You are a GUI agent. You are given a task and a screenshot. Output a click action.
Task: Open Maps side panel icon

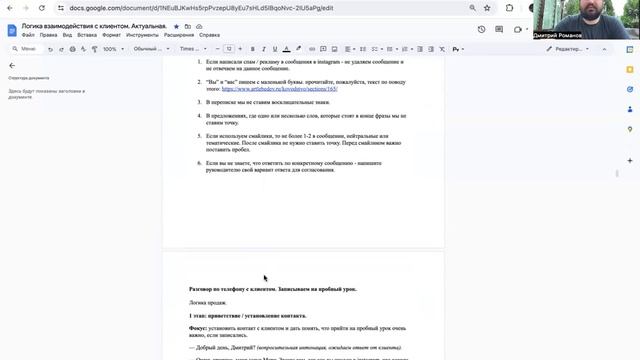coord(630,129)
